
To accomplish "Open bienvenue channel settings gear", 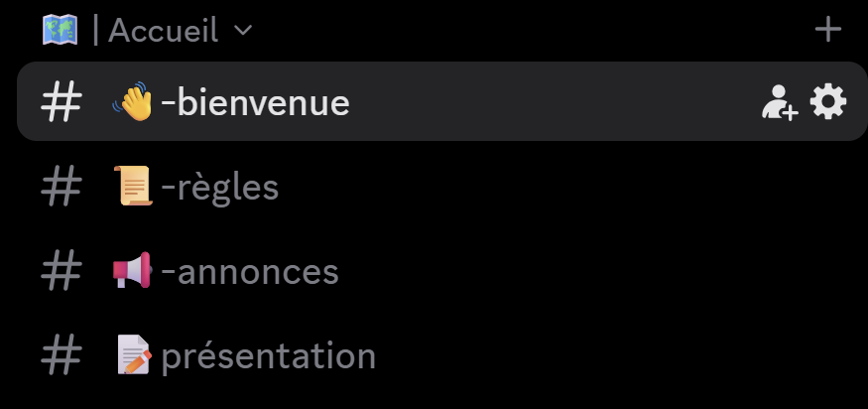I will (x=828, y=101).
